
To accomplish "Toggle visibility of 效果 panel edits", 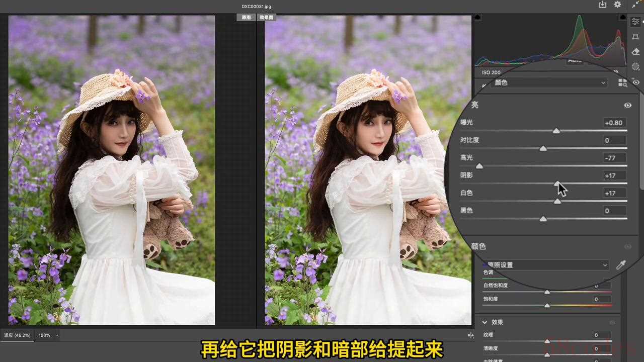I will point(612,322).
